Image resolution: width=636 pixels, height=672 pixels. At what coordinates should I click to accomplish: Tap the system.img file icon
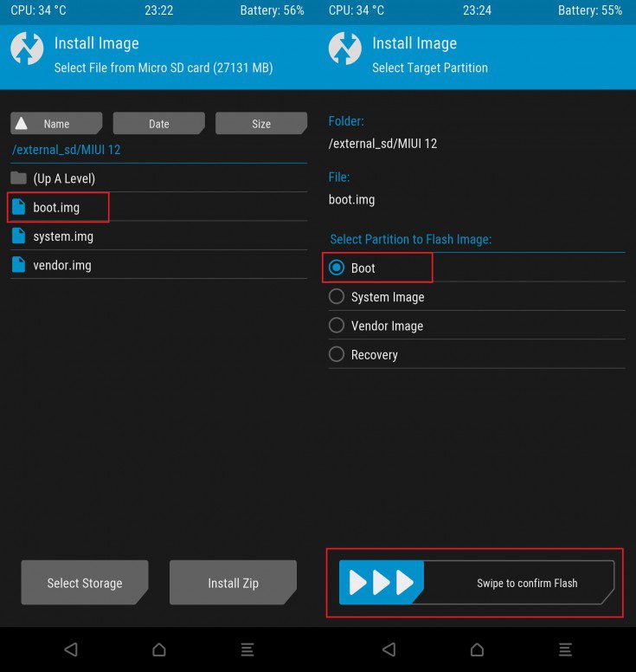tap(18, 236)
